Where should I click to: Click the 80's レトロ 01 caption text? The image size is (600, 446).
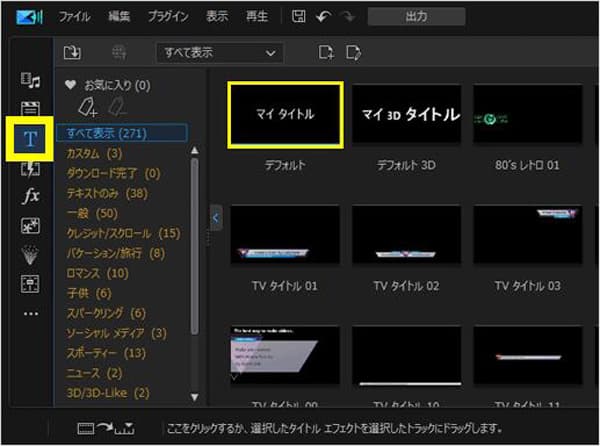click(x=527, y=165)
